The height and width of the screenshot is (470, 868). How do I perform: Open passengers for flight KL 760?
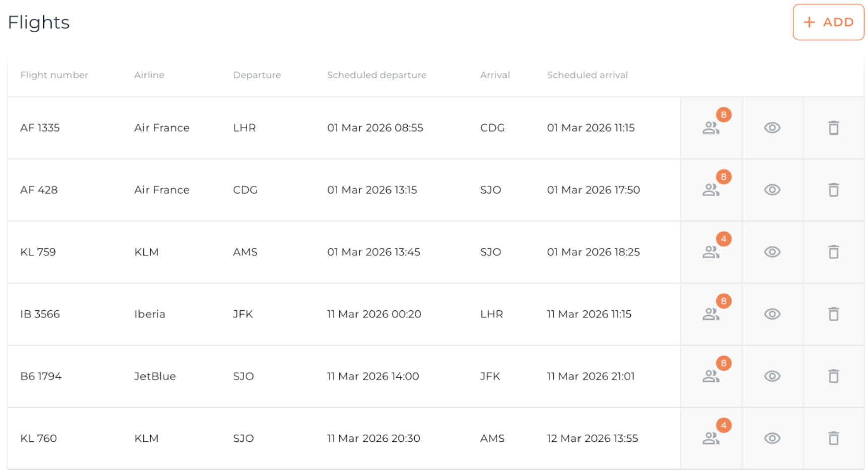(x=711, y=438)
